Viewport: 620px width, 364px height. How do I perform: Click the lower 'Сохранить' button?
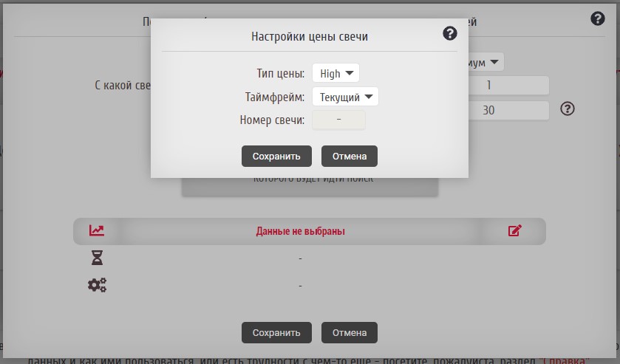click(x=276, y=332)
